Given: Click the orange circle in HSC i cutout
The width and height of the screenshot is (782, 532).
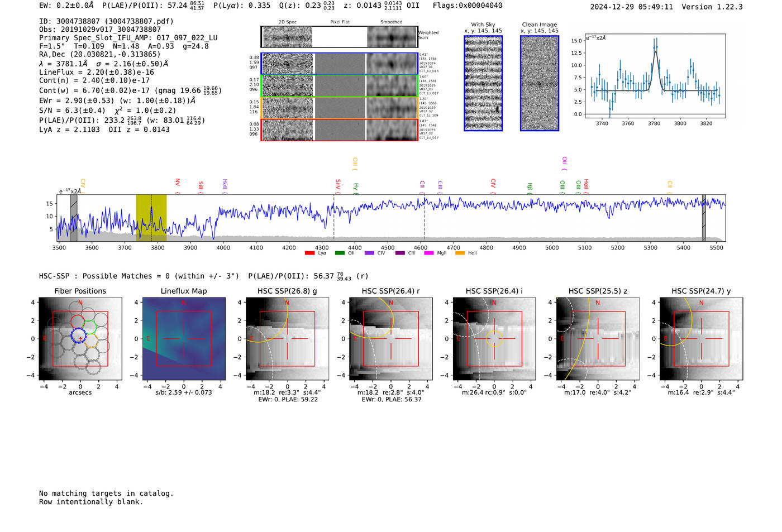Looking at the screenshot, I should 494,339.
